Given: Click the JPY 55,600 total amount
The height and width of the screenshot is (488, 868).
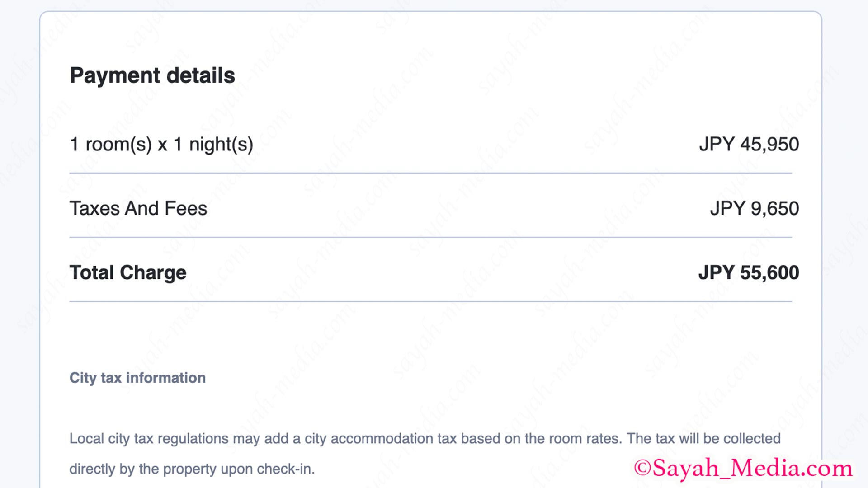Looking at the screenshot, I should tap(749, 272).
